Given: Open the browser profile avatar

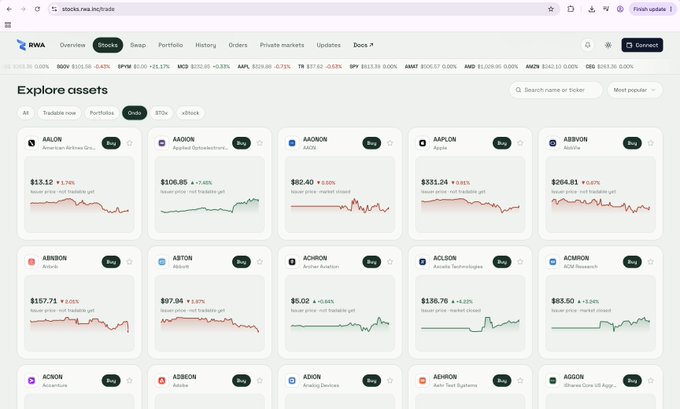Looking at the screenshot, I should 620,9.
